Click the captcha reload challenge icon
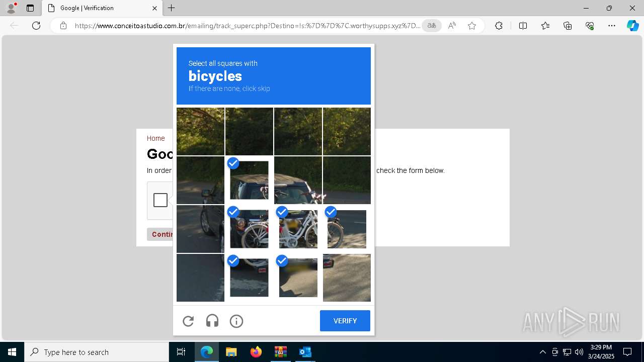The height and width of the screenshot is (362, 644). (188, 321)
